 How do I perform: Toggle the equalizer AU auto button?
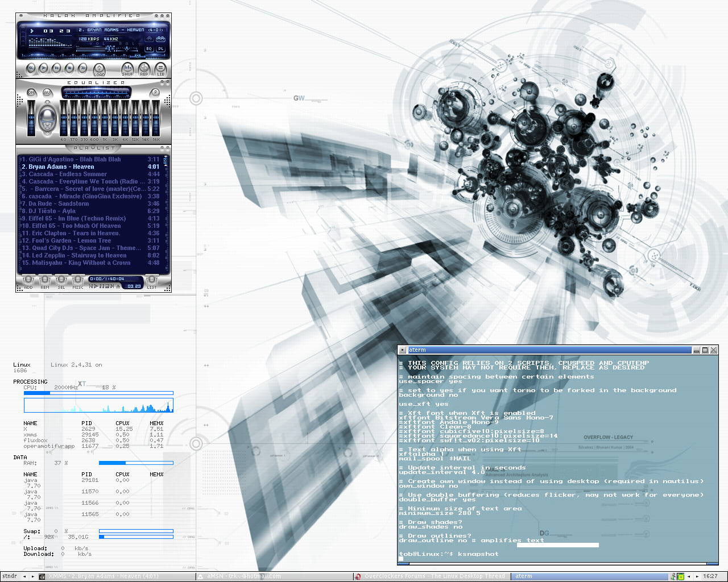coord(47,93)
